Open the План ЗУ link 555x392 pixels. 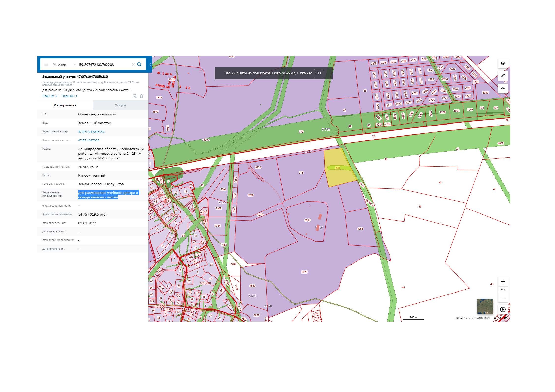coord(50,96)
